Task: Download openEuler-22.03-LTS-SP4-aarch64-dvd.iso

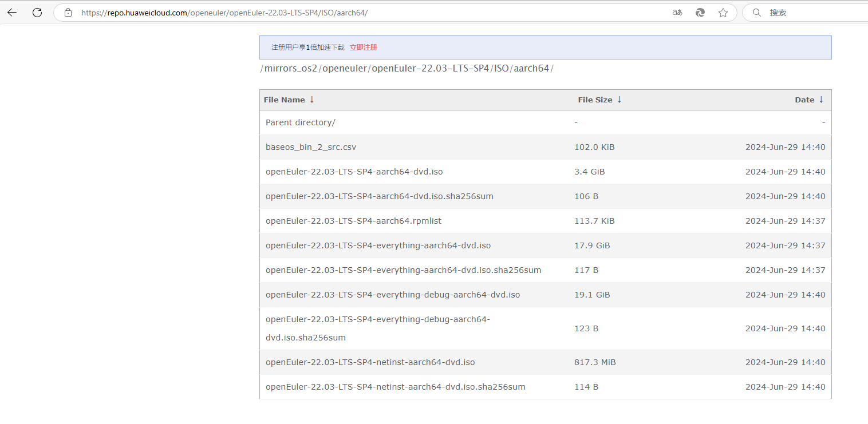Action: coord(354,172)
